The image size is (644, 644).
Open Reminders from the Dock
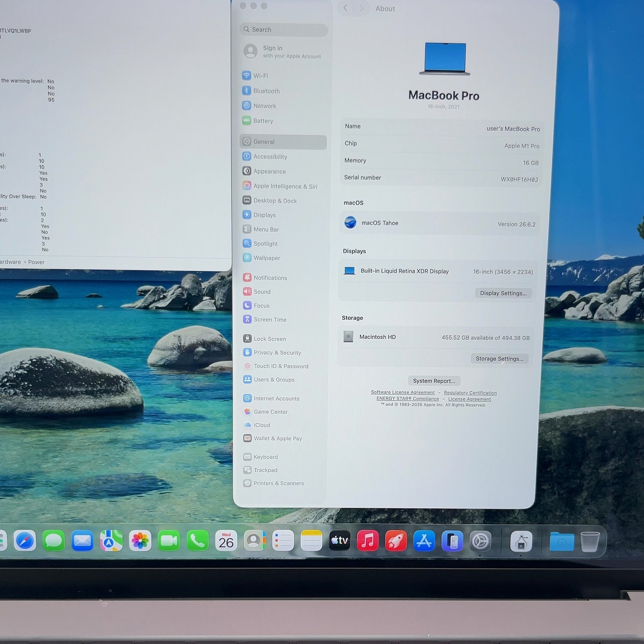283,541
